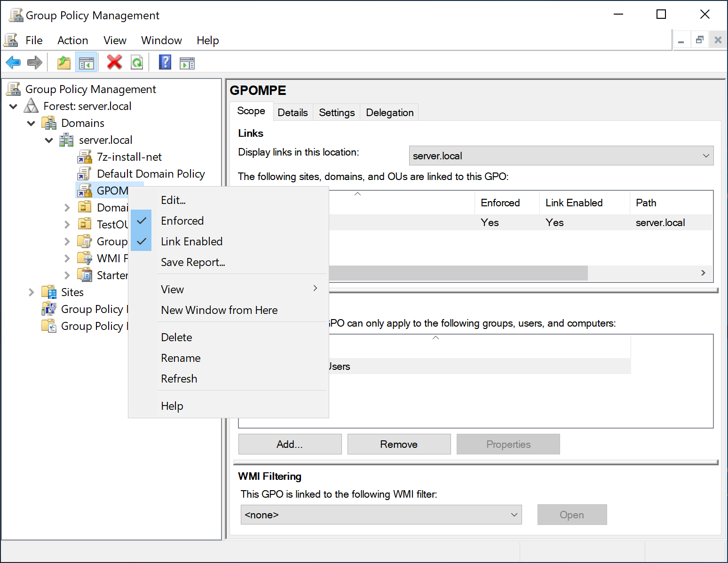Open the WMI filter dropdown
This screenshot has height=563, width=728.
[381, 515]
